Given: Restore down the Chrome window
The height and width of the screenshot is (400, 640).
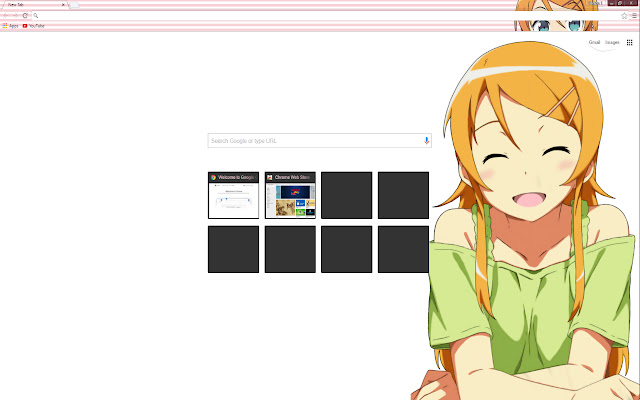Looking at the screenshot, I should point(620,3).
